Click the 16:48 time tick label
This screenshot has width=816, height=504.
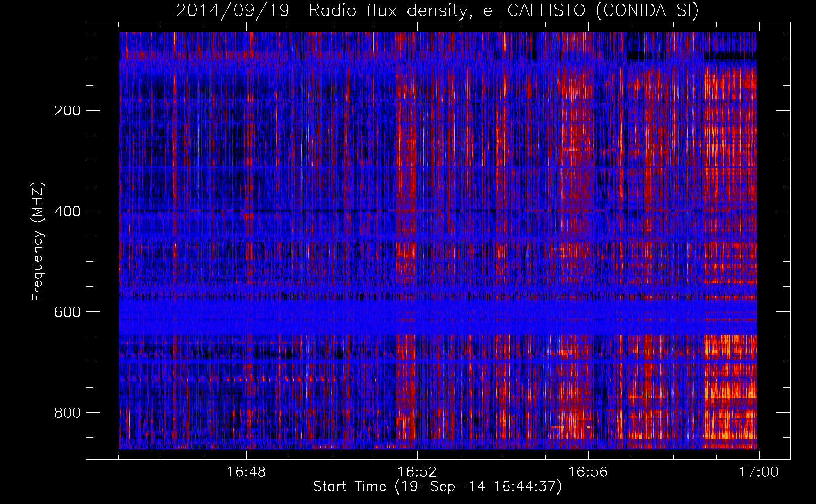tap(246, 472)
